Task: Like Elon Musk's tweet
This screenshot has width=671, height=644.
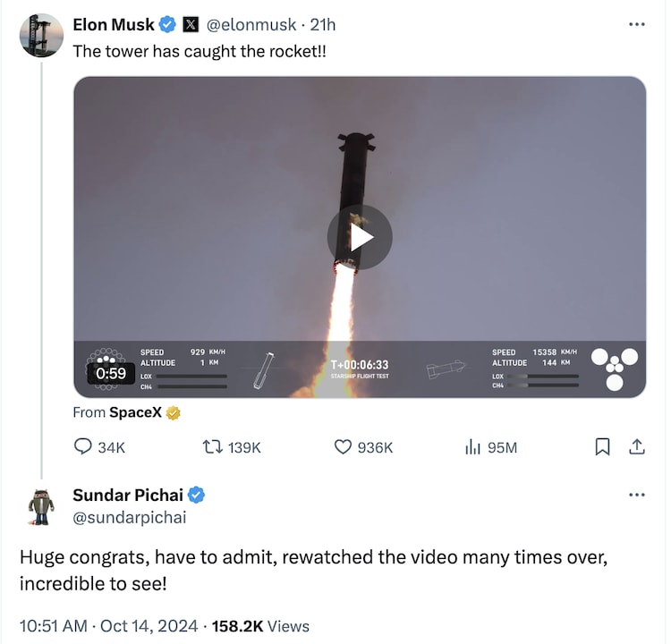Action: coord(343,446)
